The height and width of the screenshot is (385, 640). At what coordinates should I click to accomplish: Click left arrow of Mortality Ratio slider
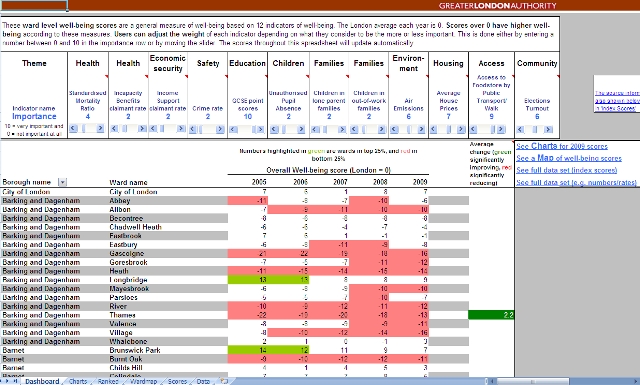tap(73, 129)
